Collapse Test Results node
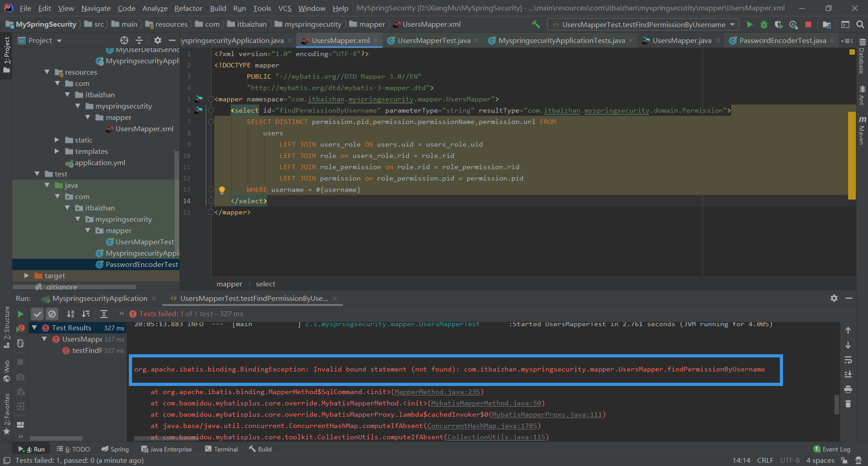The image size is (868, 466). click(x=34, y=328)
